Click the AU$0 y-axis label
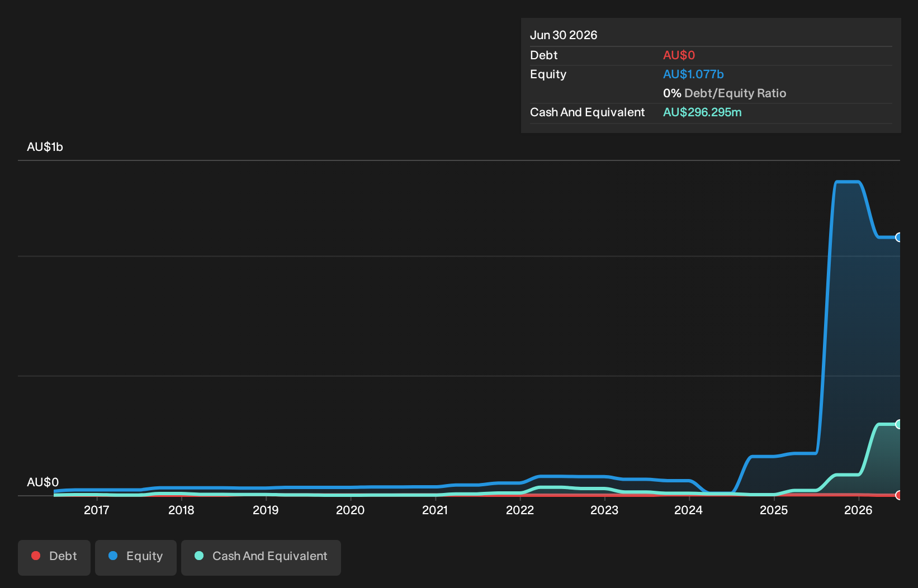Screen dimensions: 918x588 click(42, 482)
